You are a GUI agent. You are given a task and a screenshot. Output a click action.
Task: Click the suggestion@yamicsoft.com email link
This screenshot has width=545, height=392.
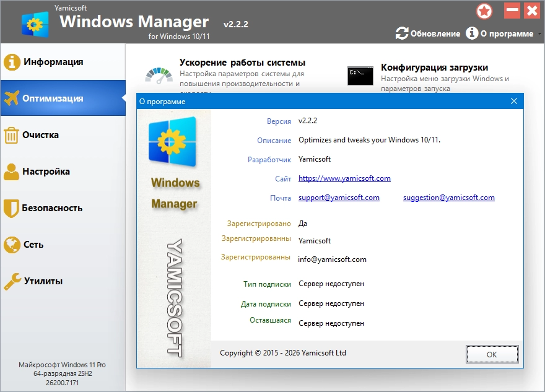(x=449, y=198)
